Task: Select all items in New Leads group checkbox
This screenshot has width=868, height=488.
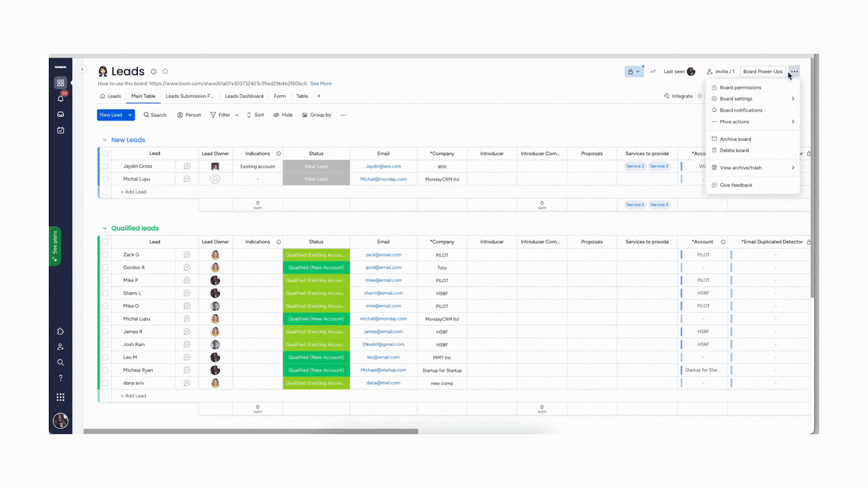Action: coord(106,153)
